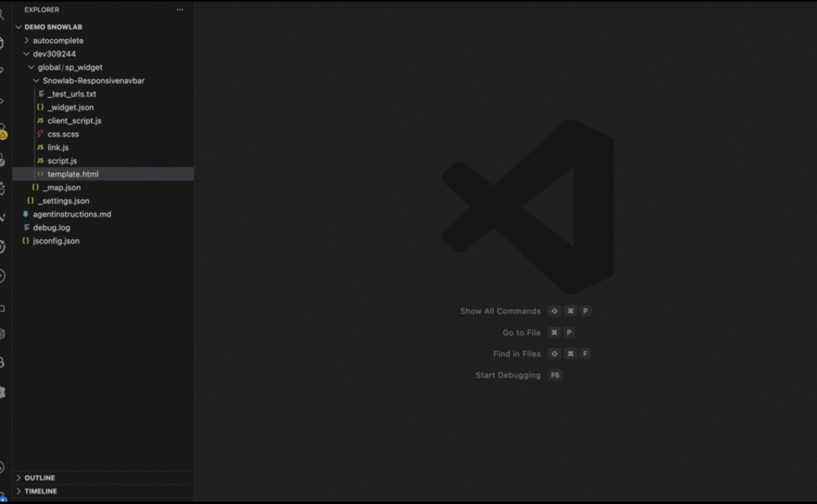Click the JS icon next to script.js
This screenshot has height=504, width=817.
point(40,161)
